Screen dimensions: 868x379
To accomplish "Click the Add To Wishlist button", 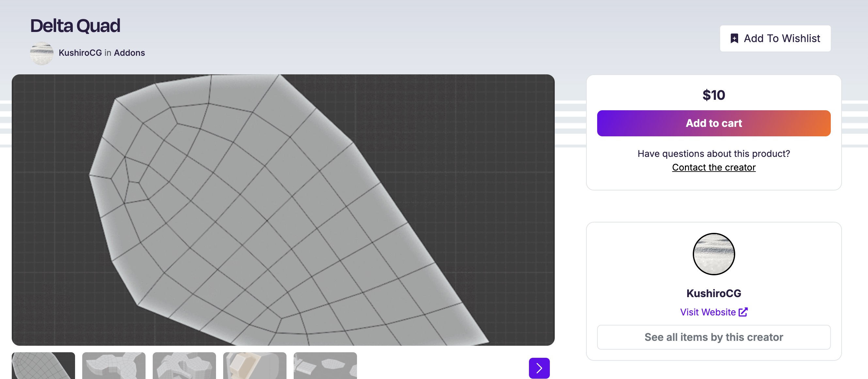I will (775, 38).
